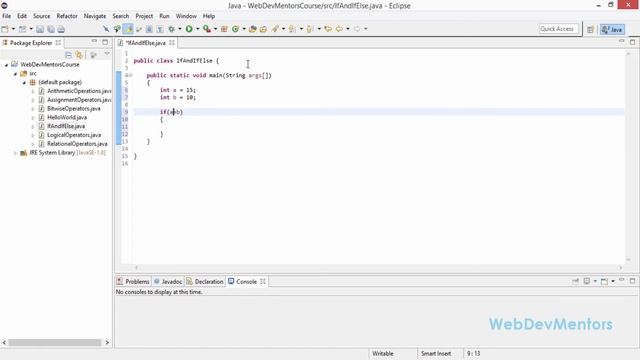Click Collapse All in Package Explorer

(68, 55)
